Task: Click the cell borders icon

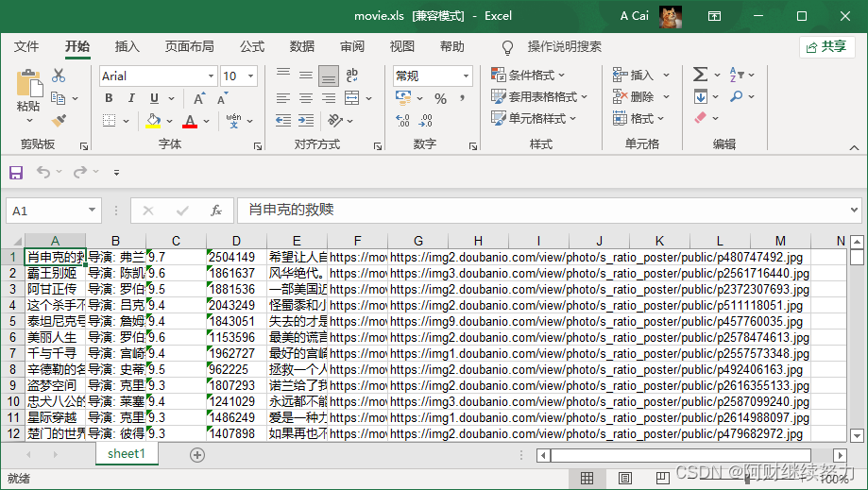Action: (109, 121)
